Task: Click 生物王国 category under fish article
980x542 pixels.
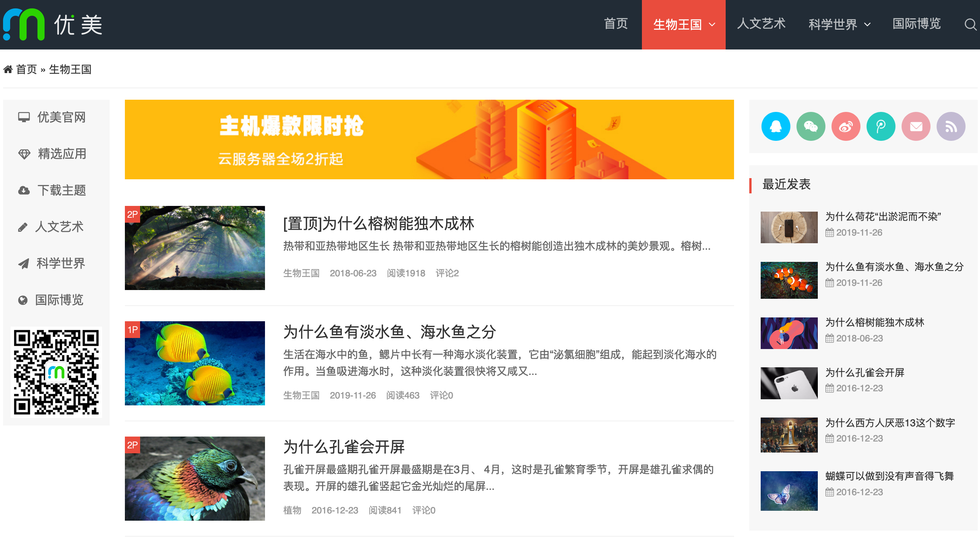Action: 301,395
